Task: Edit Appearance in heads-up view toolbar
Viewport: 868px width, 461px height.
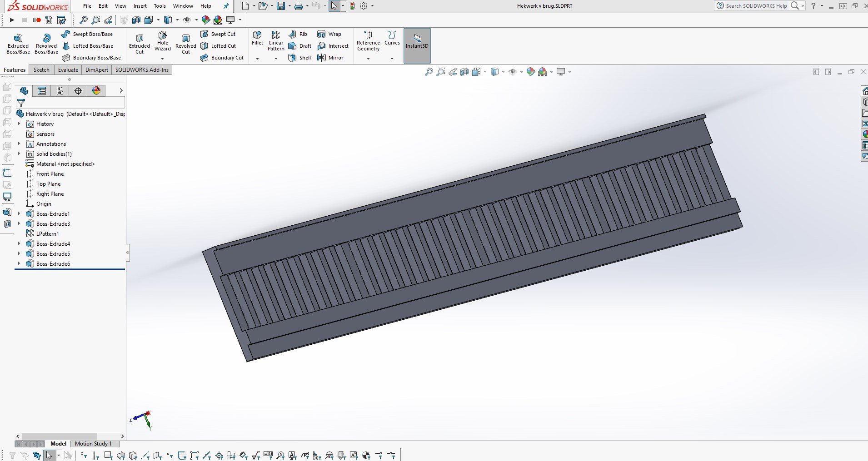Action: coord(530,72)
